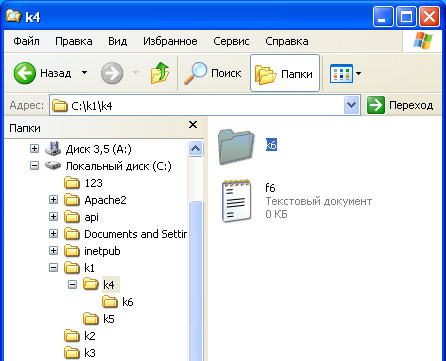Close the k4 Explorer window
Image resolution: width=446 pixels, height=361 pixels.
coord(429,16)
